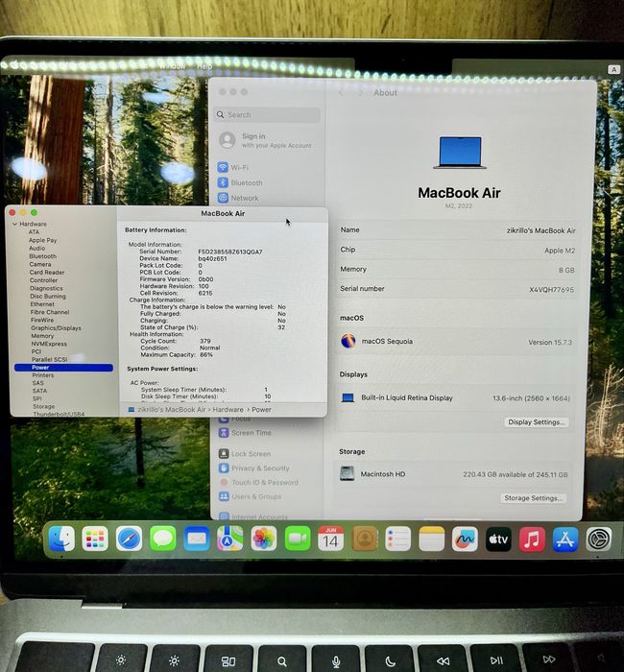
Task: Click the Apple menu in menu bar
Action: click(14, 65)
